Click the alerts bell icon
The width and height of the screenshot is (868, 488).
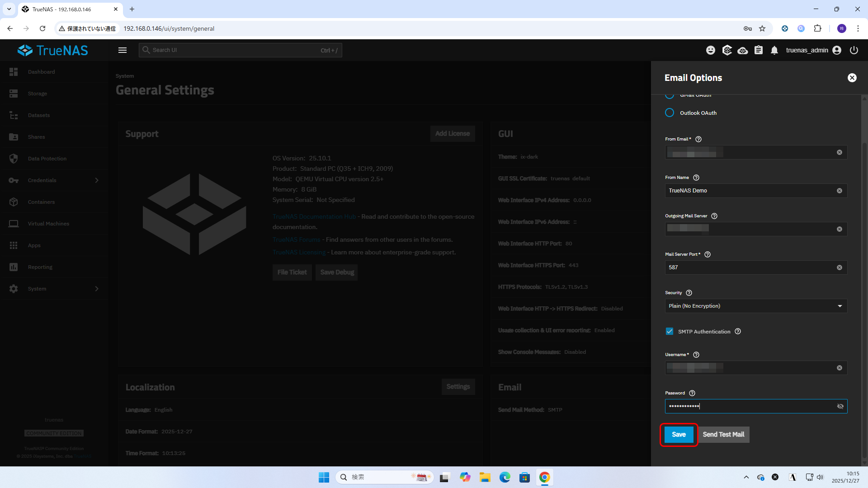pos(774,50)
